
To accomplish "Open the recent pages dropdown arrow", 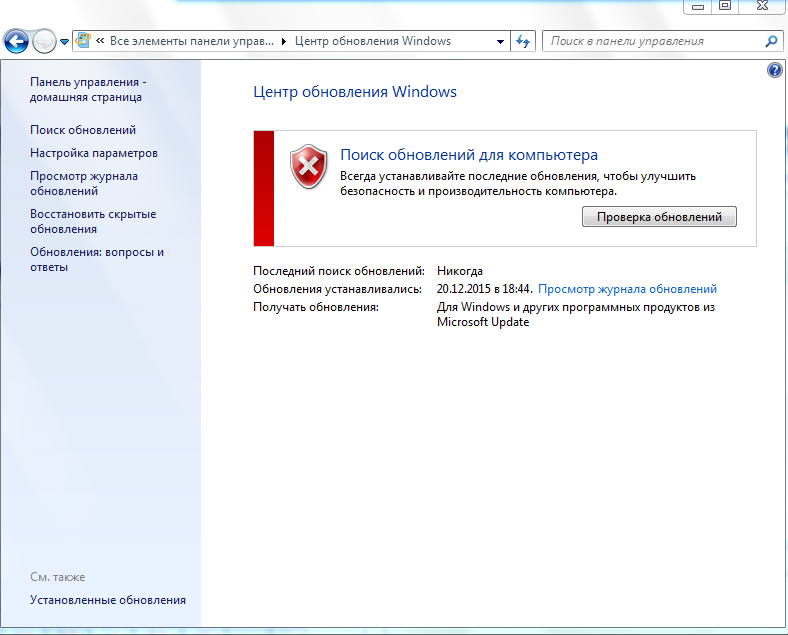I will [64, 42].
